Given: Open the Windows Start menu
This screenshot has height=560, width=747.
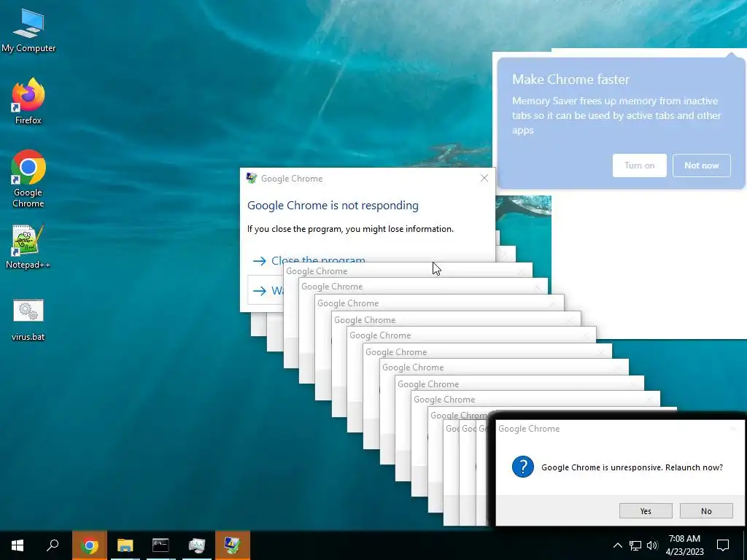Looking at the screenshot, I should tap(18, 545).
